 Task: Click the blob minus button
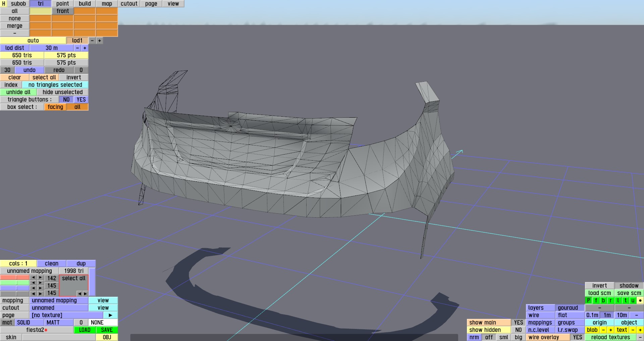[x=603, y=330]
